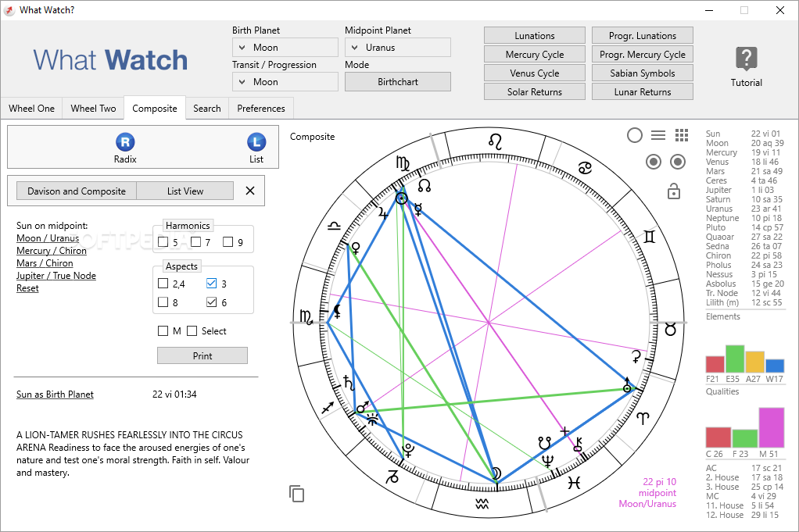
Task: Select the Composite tab
Action: pyautogui.click(x=154, y=109)
